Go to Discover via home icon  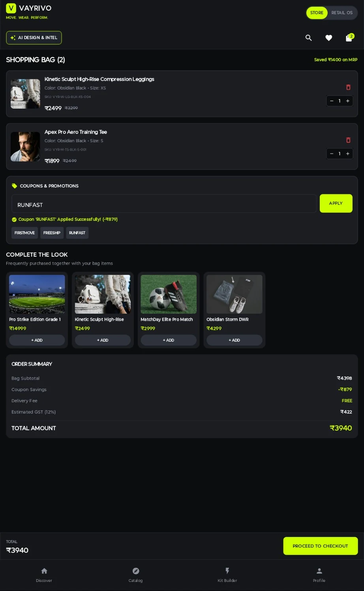point(44,571)
